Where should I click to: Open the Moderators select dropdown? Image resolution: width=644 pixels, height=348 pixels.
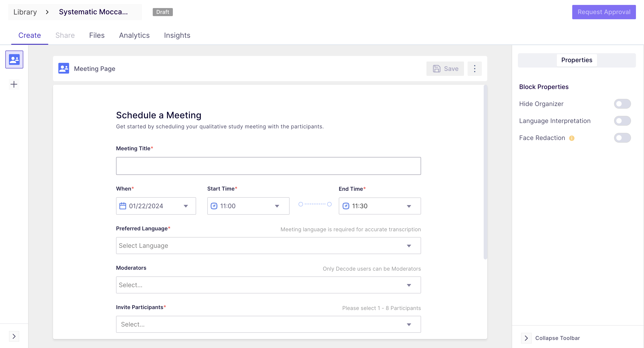(x=269, y=285)
